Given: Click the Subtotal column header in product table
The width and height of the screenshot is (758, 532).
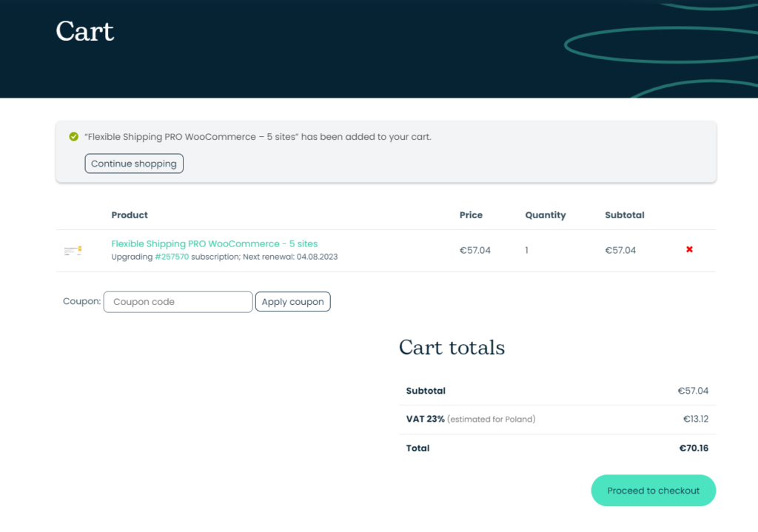Looking at the screenshot, I should [625, 215].
